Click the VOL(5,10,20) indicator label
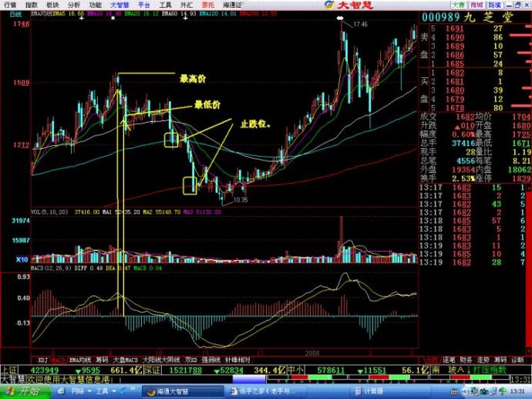The width and height of the screenshot is (532, 399). pyautogui.click(x=49, y=212)
